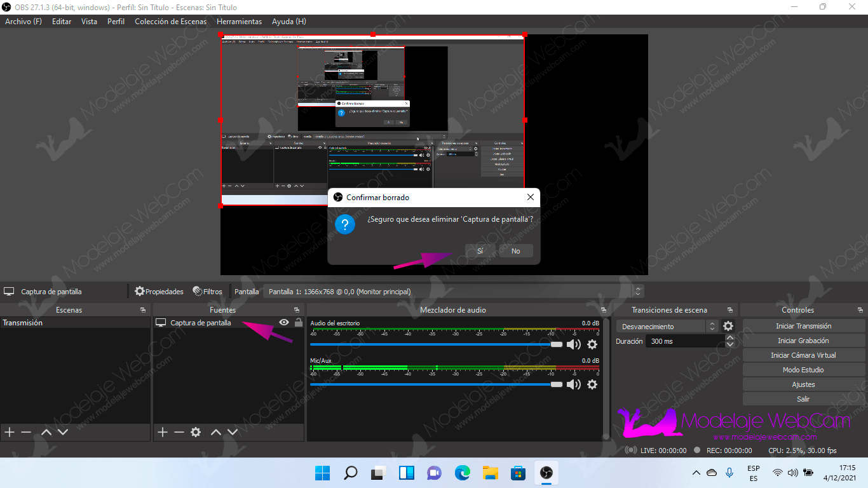This screenshot has height=488, width=868.
Task: Move selected source down with chevron
Action: click(233, 432)
